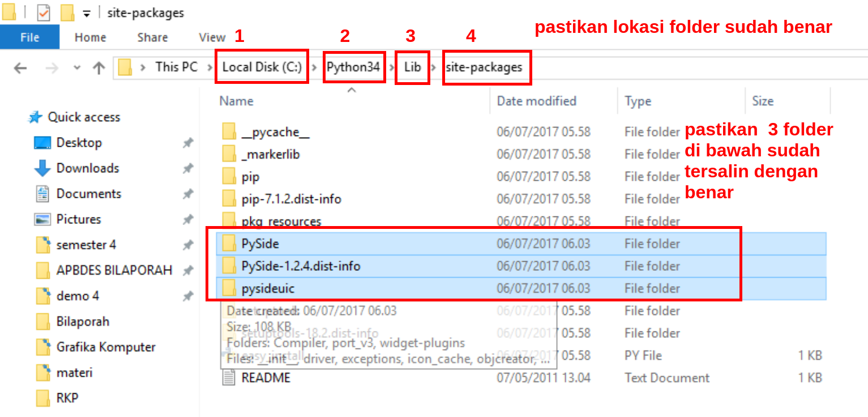Unpin Downloads using its pin icon
Screen dimensions: 868x417
coord(188,169)
